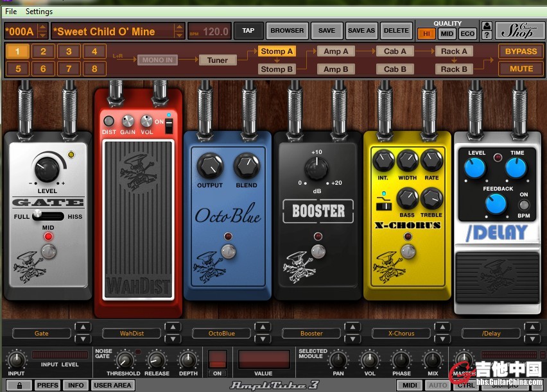Click the WahDist GAIN knob

(x=128, y=121)
